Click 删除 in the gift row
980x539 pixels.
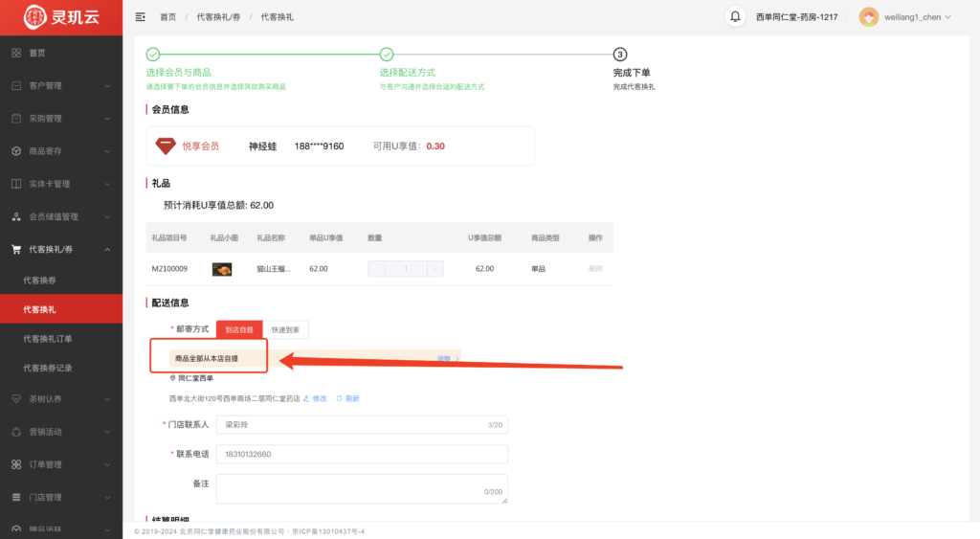595,269
